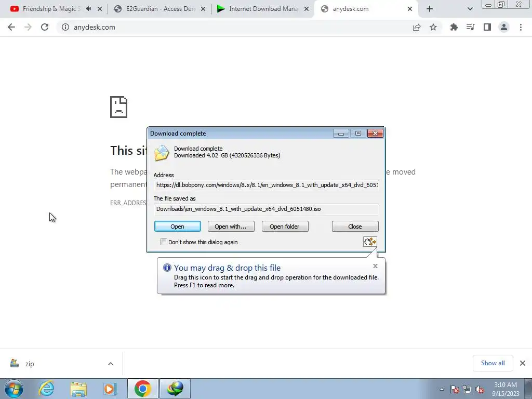Dismiss the drag & drop tooltip

pos(375,266)
